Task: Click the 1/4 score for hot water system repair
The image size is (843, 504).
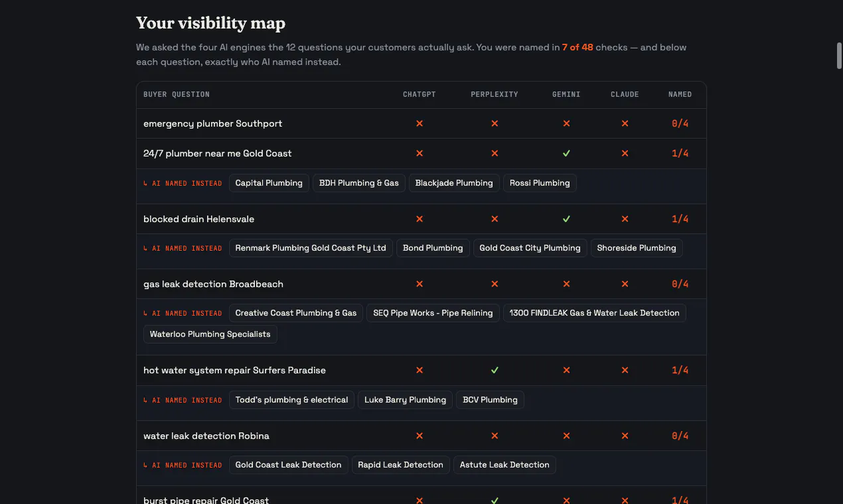Action: (x=680, y=370)
